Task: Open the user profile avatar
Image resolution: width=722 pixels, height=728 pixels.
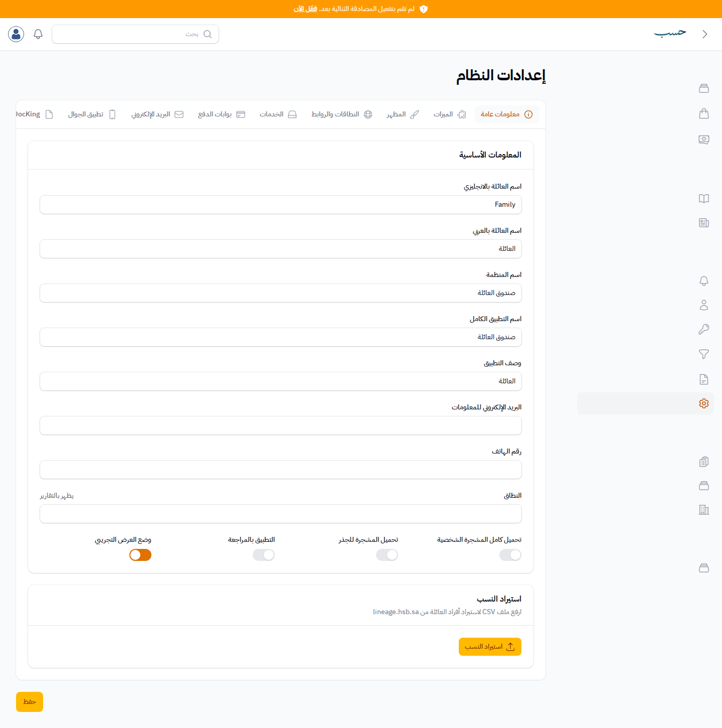Action: (x=16, y=34)
